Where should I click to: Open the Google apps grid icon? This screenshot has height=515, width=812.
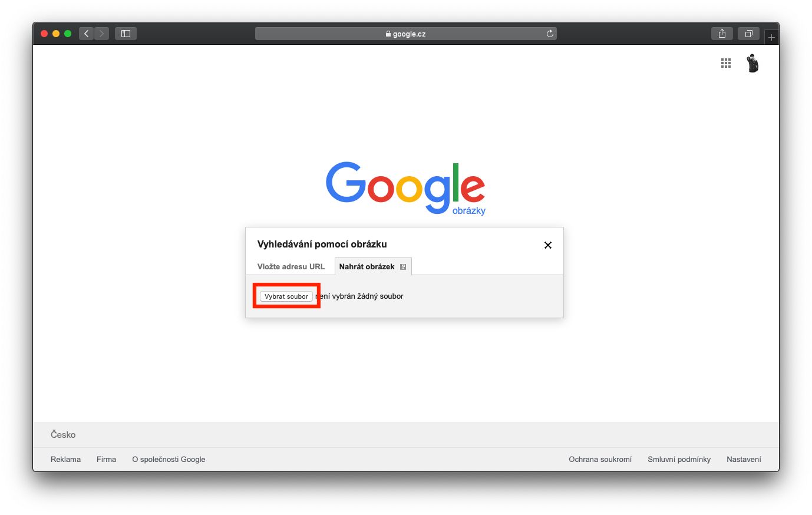coord(726,63)
